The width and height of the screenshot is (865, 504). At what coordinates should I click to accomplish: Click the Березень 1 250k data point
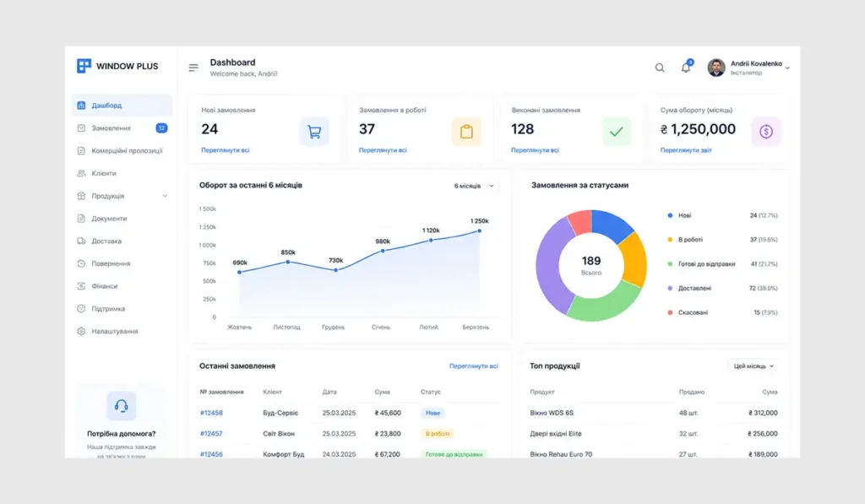480,231
